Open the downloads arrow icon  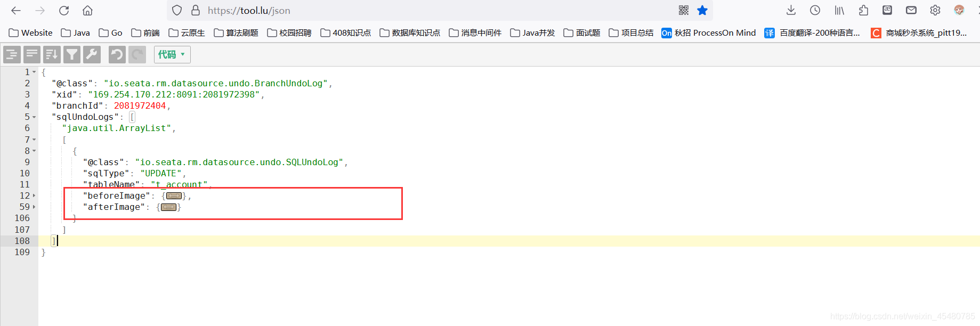click(x=791, y=10)
